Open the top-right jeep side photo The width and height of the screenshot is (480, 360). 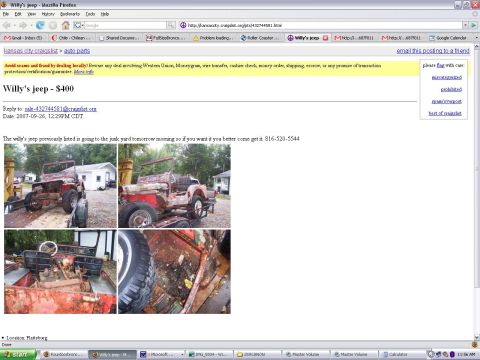tap(174, 186)
